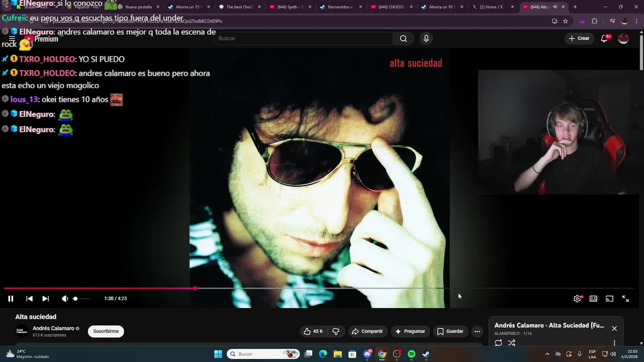Switch to The best Chat tab
The image size is (644, 362).
click(x=239, y=7)
